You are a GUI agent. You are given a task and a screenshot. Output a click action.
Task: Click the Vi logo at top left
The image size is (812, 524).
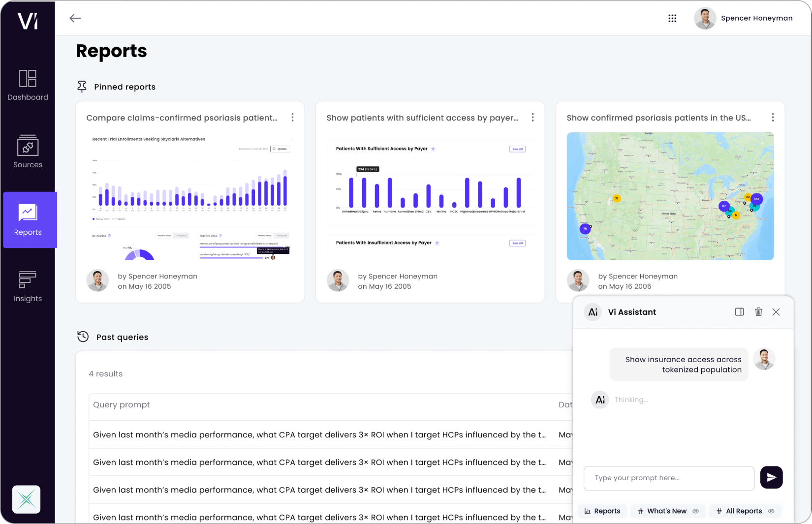pyautogui.click(x=28, y=21)
